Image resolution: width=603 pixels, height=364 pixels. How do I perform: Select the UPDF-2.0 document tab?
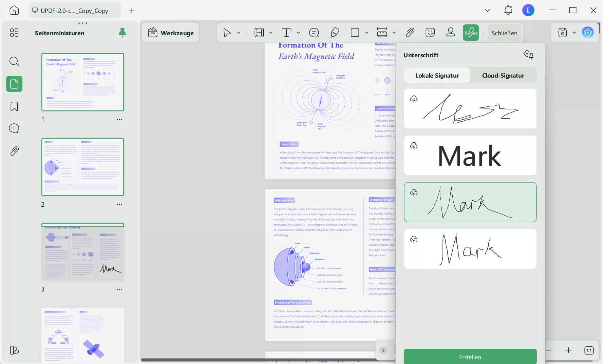75,11
